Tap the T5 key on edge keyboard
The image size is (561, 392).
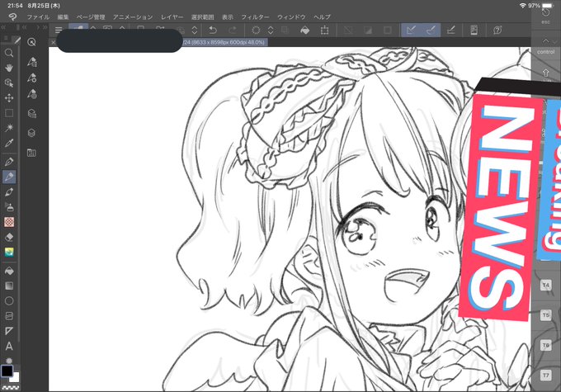[545, 315]
